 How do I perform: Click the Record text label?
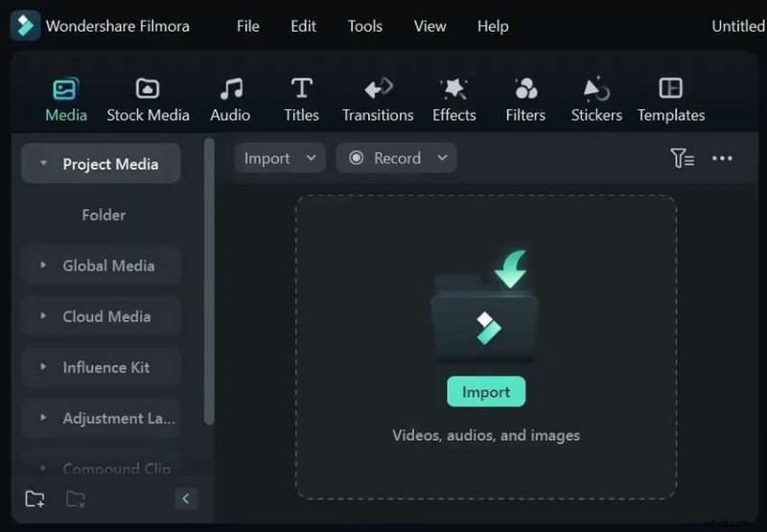point(397,158)
